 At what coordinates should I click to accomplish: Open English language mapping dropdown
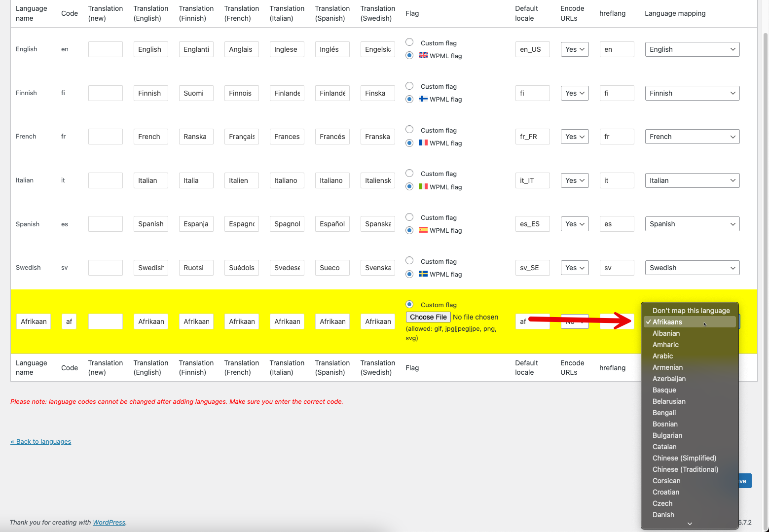[x=692, y=49]
